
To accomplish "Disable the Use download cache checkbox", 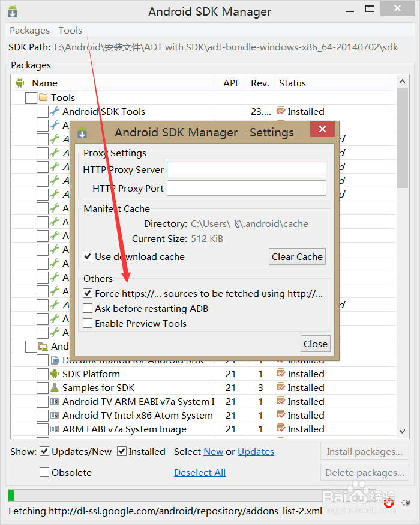I will pyautogui.click(x=88, y=256).
